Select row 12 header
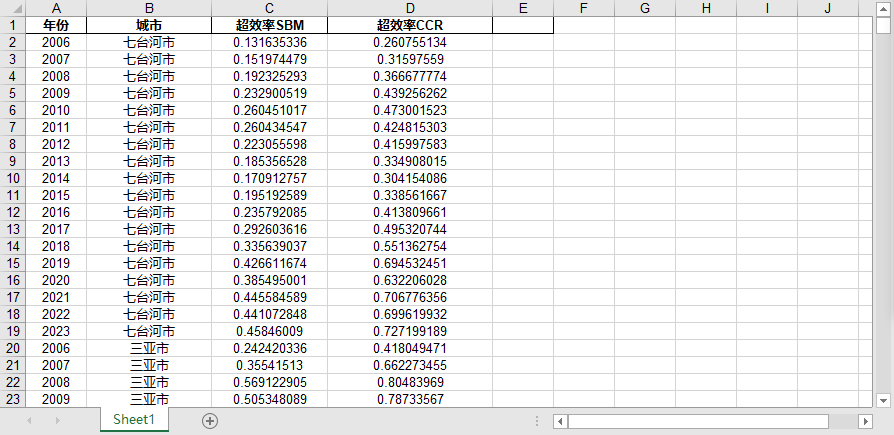Screen dimensions: 894x435 pyautogui.click(x=13, y=212)
